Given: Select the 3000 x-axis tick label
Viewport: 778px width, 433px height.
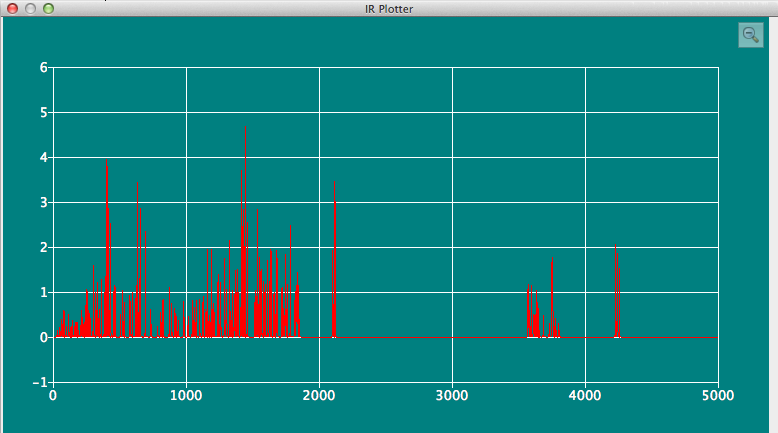Looking at the screenshot, I should [452, 395].
